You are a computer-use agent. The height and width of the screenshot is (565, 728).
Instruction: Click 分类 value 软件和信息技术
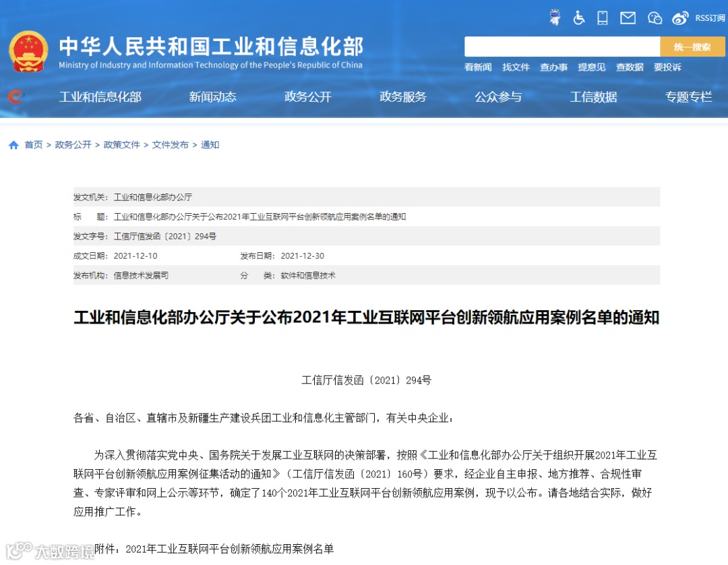pos(308,275)
